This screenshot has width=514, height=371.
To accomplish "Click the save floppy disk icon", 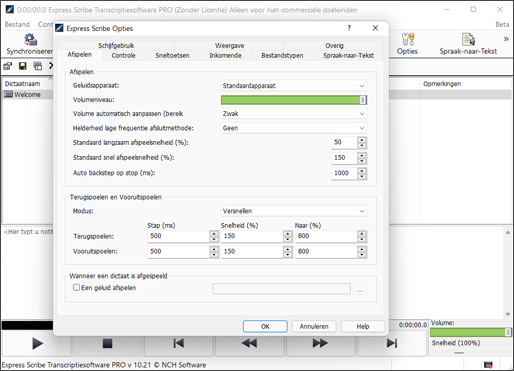I will tap(23, 66).
